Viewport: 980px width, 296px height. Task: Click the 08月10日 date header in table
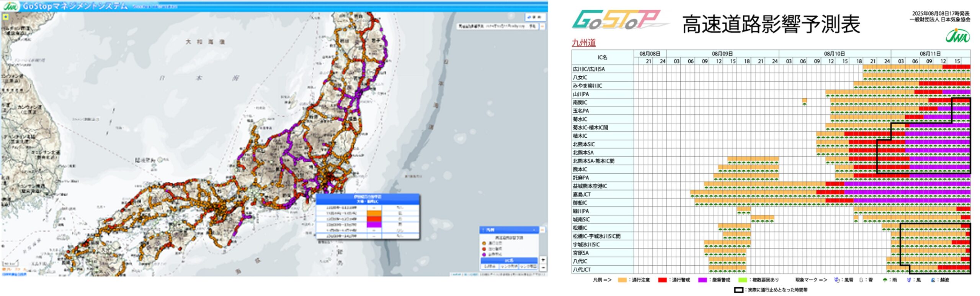click(x=834, y=54)
